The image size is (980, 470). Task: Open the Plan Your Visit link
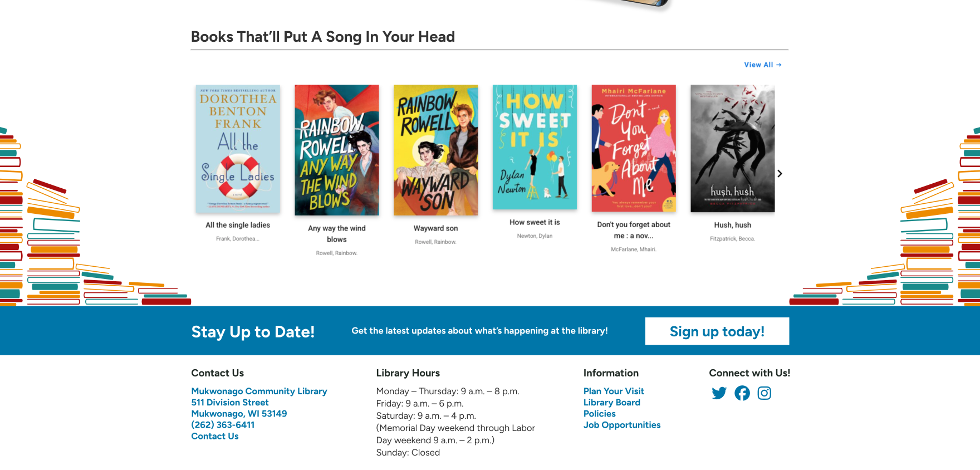[x=614, y=391]
